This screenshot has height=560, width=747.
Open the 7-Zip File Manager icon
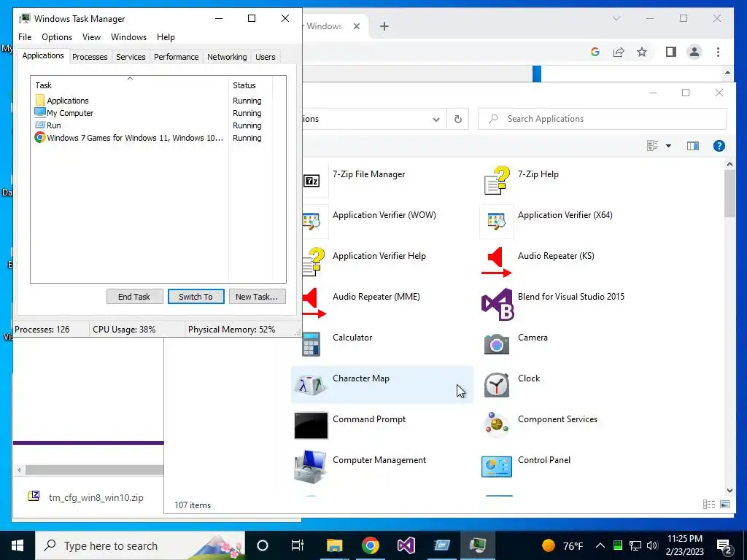tap(312, 181)
